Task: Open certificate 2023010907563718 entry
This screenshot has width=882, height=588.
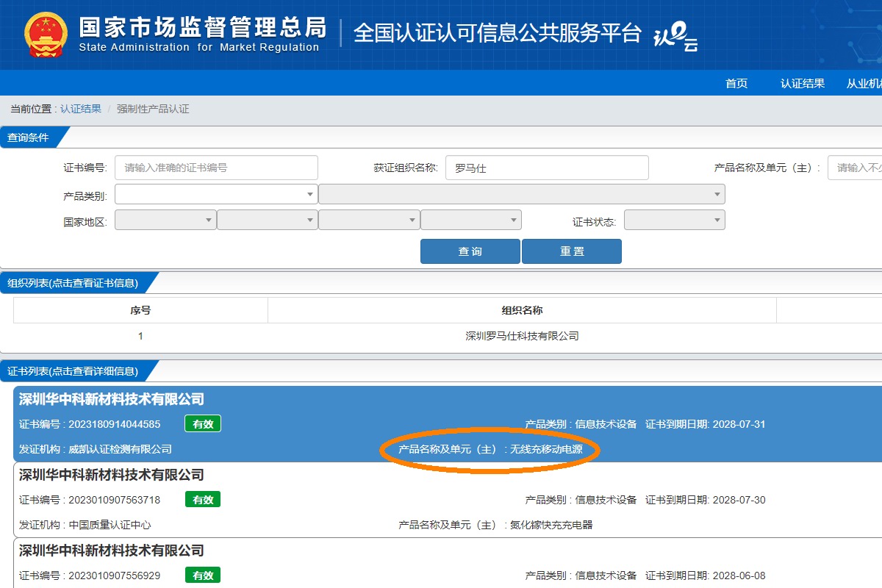Action: coord(448,500)
